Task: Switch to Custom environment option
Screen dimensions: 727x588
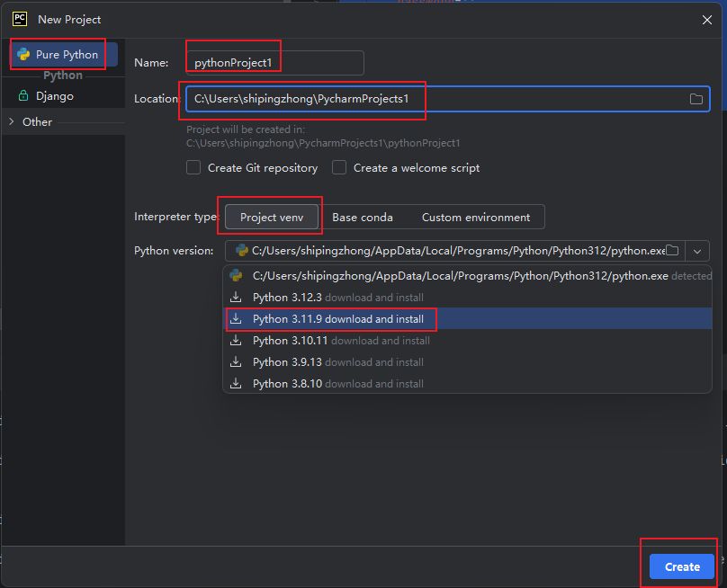Action: tap(475, 217)
